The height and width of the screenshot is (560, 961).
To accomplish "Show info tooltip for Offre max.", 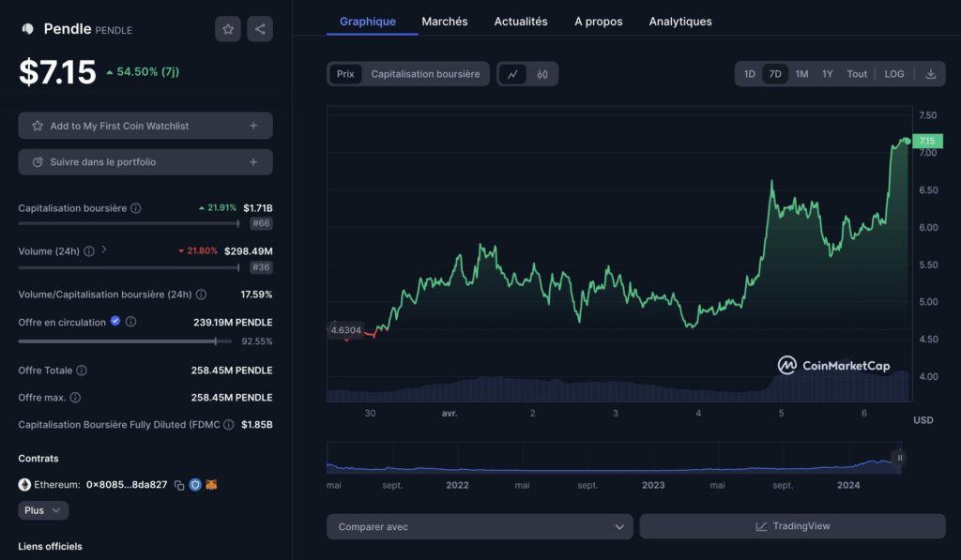I will click(x=75, y=398).
